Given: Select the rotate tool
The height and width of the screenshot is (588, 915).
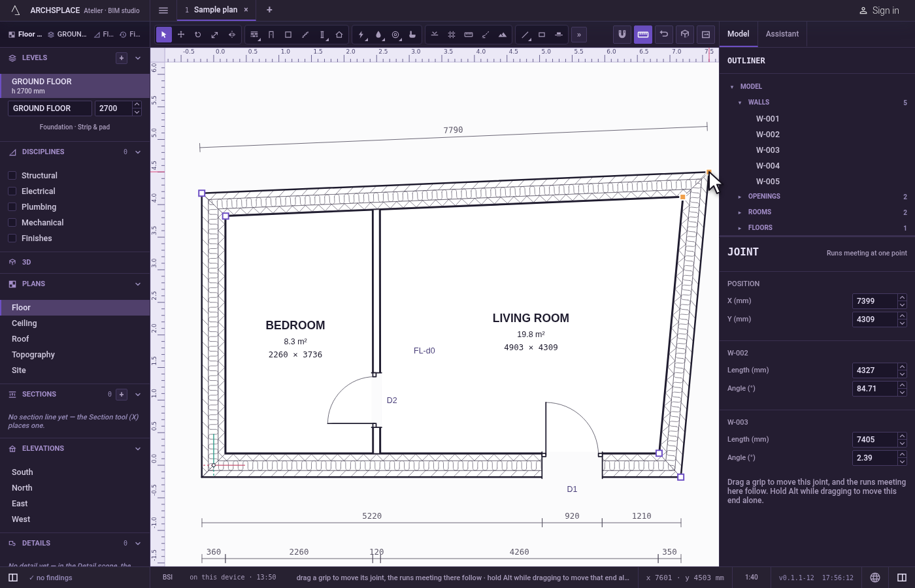Looking at the screenshot, I should 197,35.
